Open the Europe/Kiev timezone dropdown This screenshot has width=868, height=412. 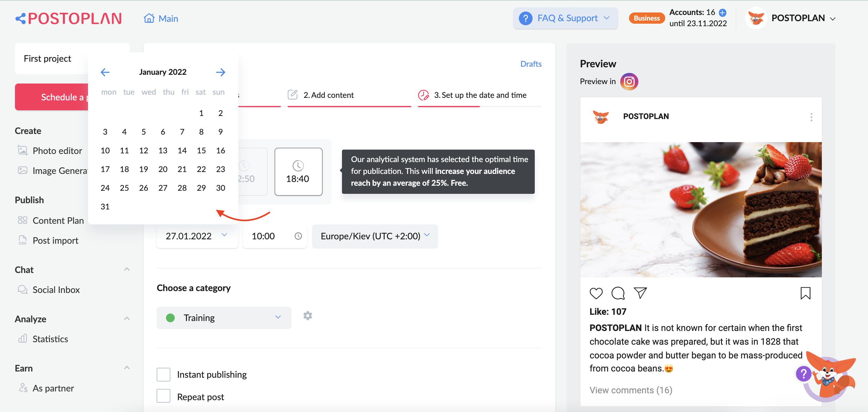(375, 236)
